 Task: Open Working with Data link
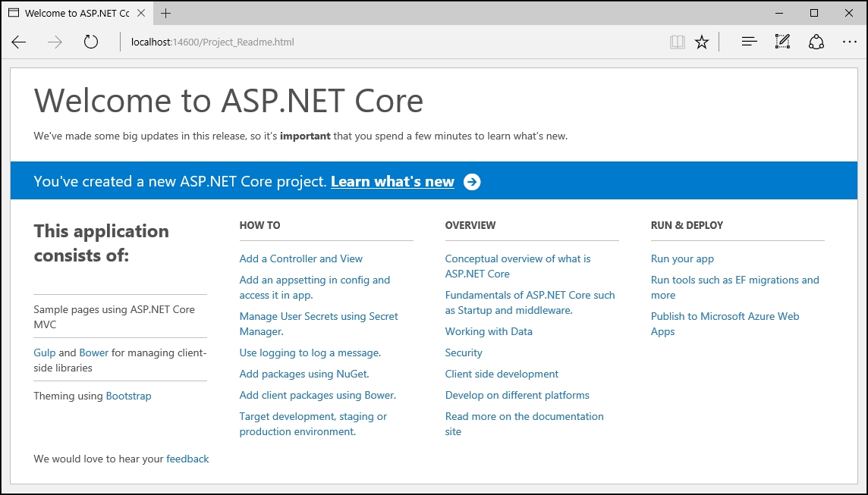(489, 332)
